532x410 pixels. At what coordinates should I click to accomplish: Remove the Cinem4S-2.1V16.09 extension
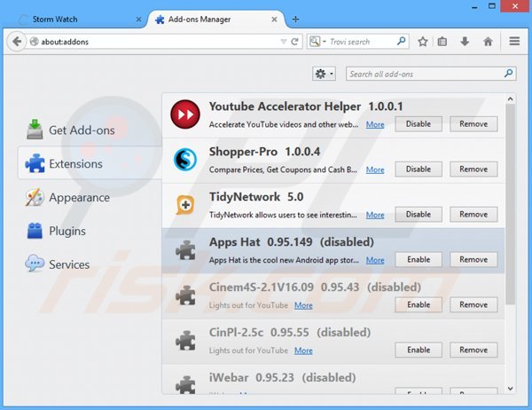(473, 304)
